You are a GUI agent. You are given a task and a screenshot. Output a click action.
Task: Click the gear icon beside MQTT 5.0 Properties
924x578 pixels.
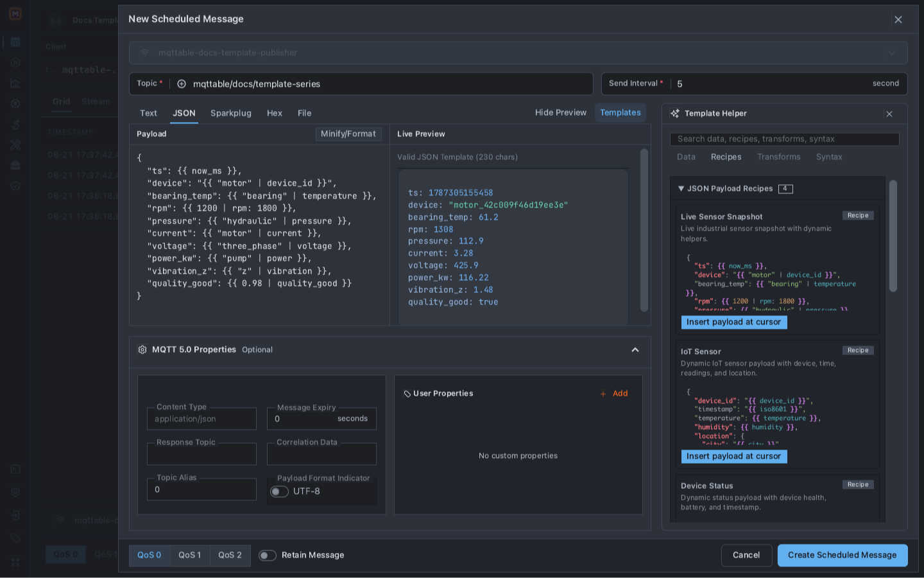tap(142, 350)
